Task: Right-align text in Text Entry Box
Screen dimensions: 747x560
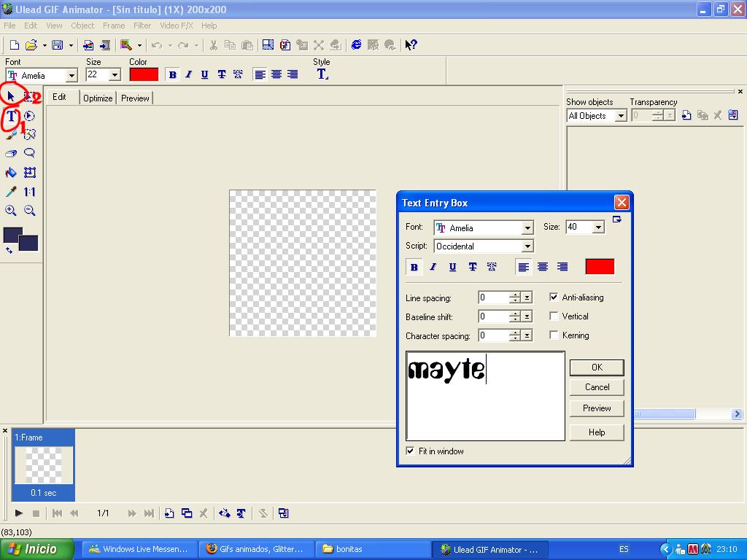Action: [x=562, y=267]
